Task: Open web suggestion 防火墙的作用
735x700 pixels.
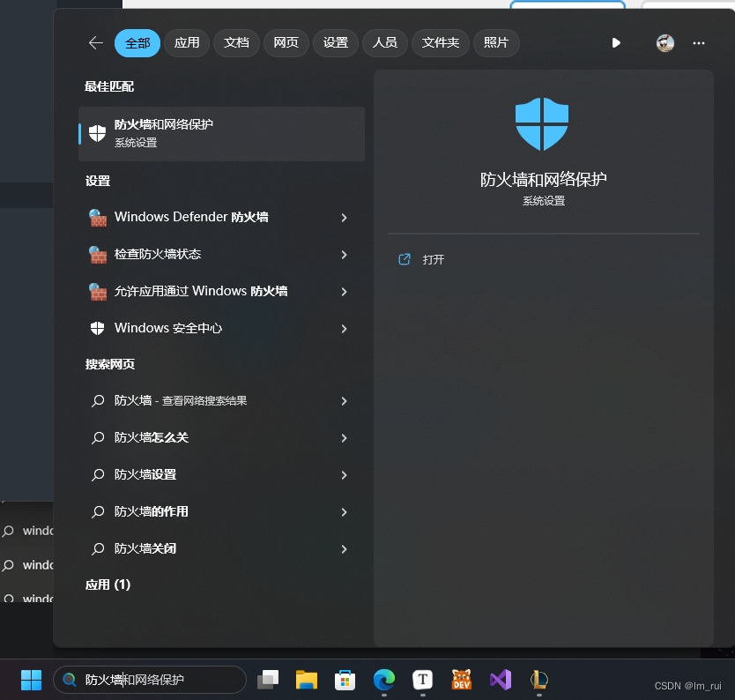Action: point(221,511)
